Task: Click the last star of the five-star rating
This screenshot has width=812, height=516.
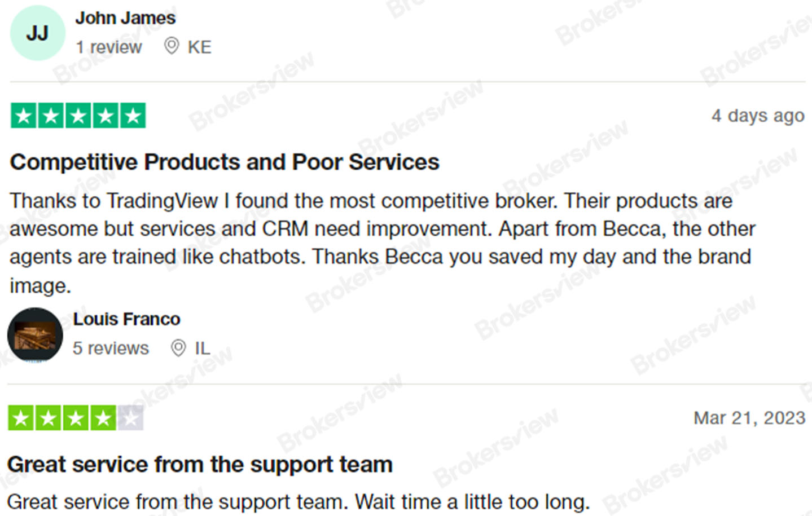Action: [133, 116]
